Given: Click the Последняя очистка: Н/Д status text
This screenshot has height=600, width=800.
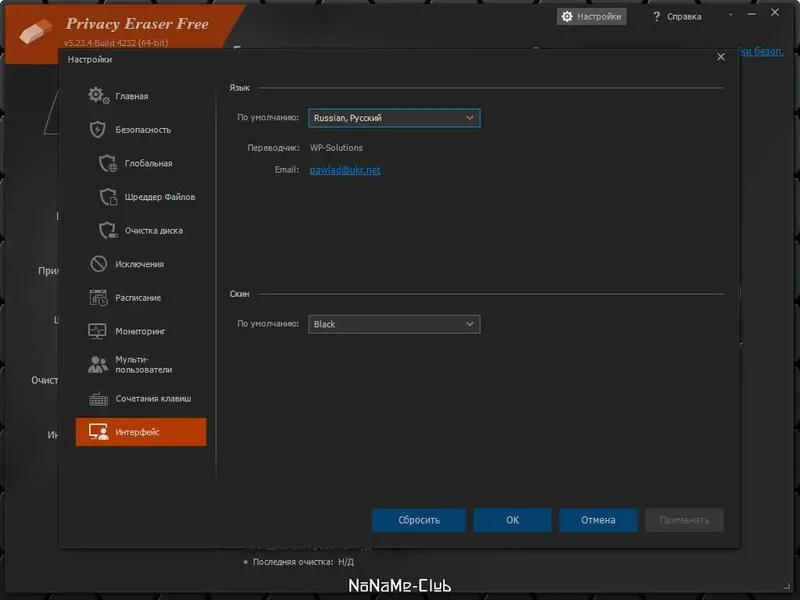Looking at the screenshot, I should point(303,562).
